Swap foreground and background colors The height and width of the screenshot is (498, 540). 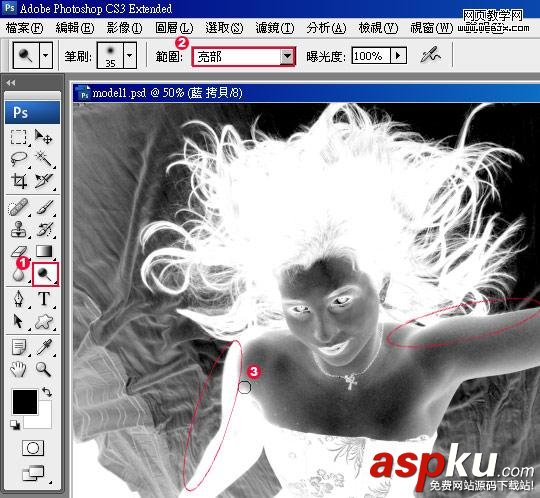click(x=47, y=392)
